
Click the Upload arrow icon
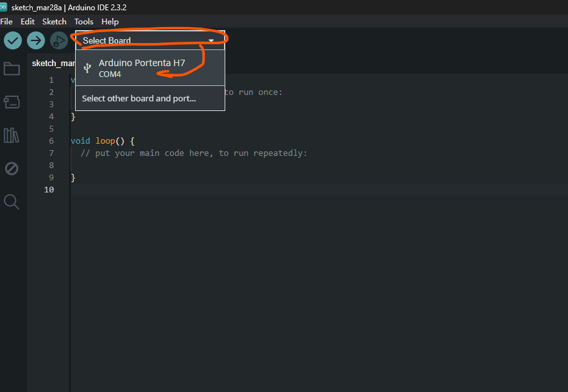[35, 40]
